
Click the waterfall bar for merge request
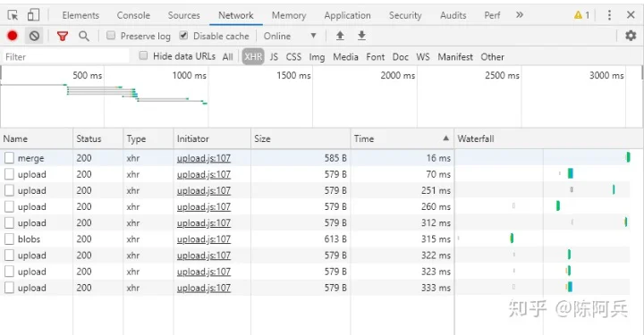pos(628,157)
